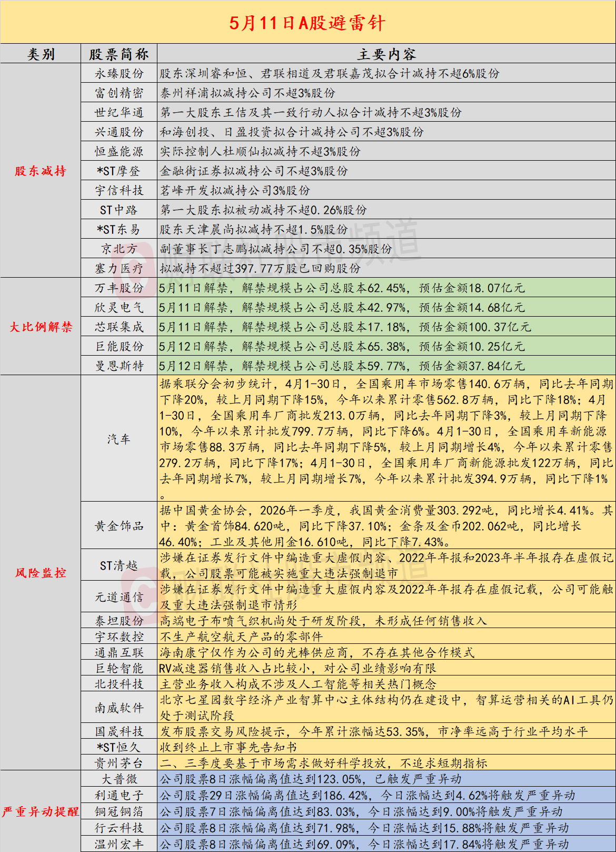Image resolution: width=616 pixels, height=852 pixels.
Task: Click the 股东减持 category cell
Action: coord(41,171)
